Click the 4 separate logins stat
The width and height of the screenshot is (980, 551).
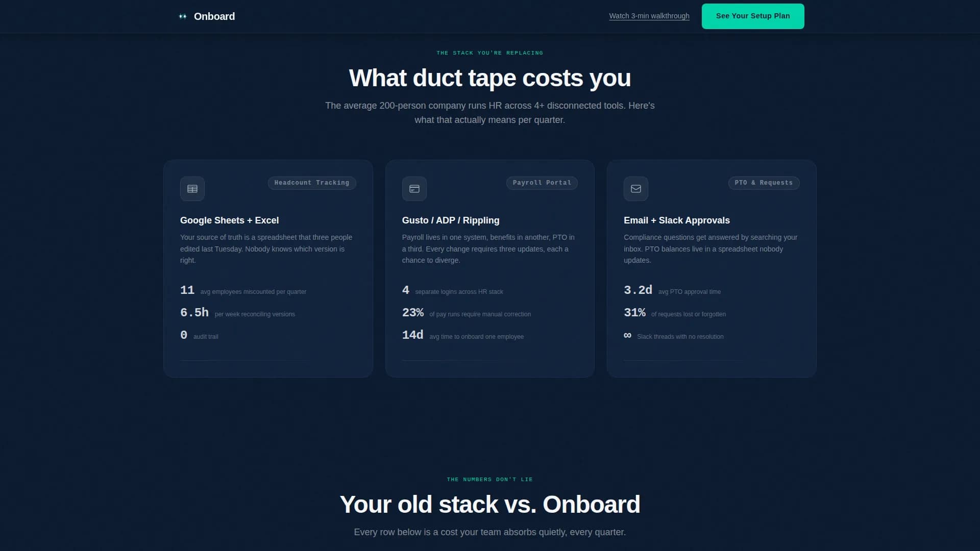click(x=452, y=291)
